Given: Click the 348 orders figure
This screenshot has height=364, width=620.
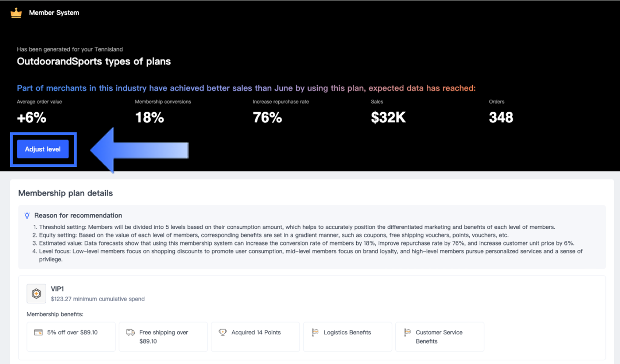Looking at the screenshot, I should click(501, 117).
